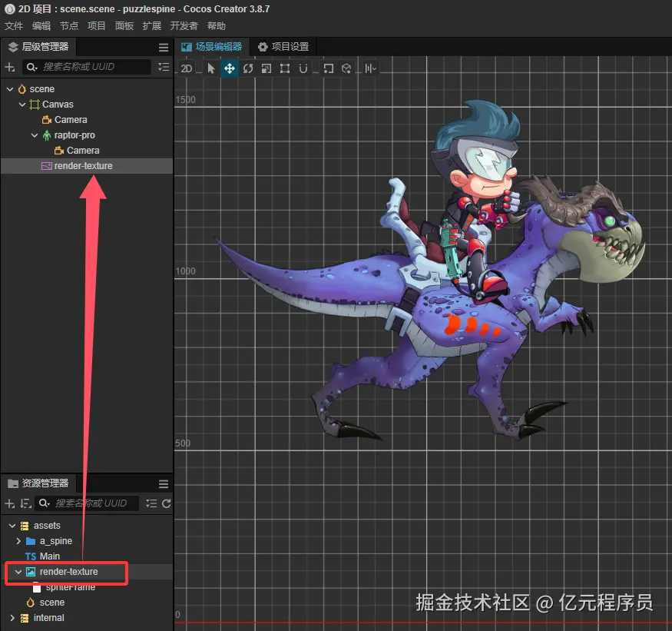Refresh the assets panel
The height and width of the screenshot is (631, 672).
pyautogui.click(x=167, y=503)
